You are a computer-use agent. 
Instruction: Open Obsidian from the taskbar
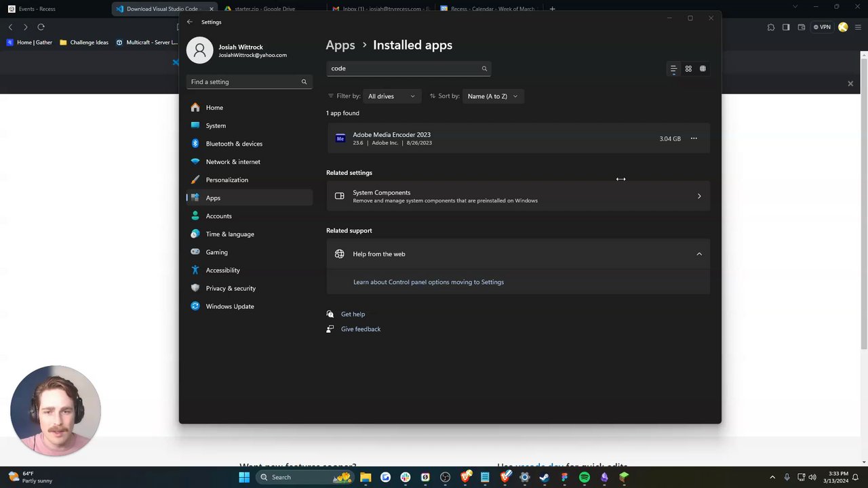(604, 477)
